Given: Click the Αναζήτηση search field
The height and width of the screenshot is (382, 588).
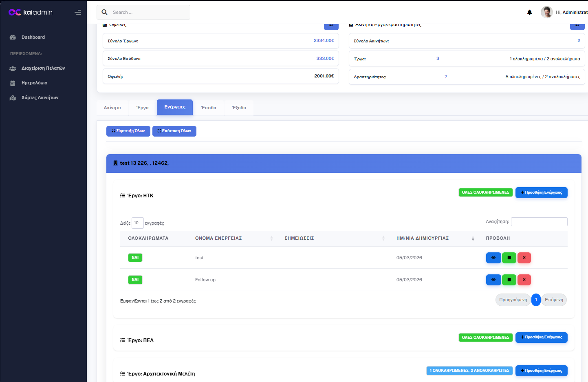Looking at the screenshot, I should (539, 222).
